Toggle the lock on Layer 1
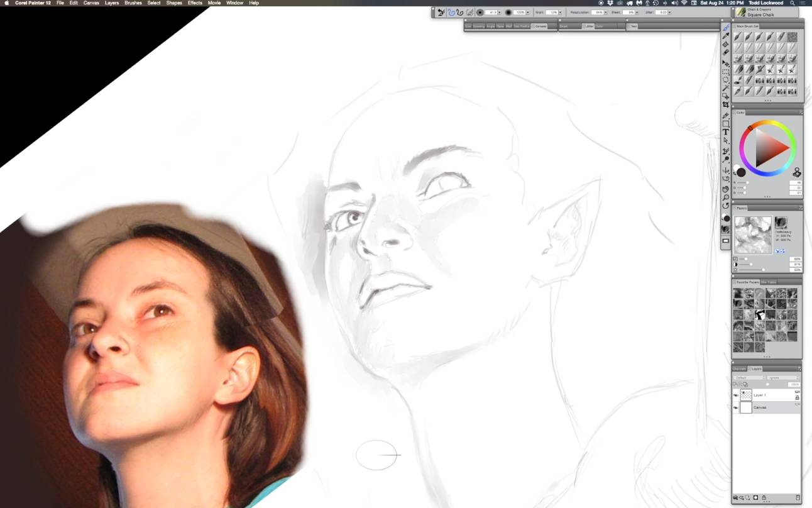Viewport: 812px width, 508px height. (x=797, y=398)
